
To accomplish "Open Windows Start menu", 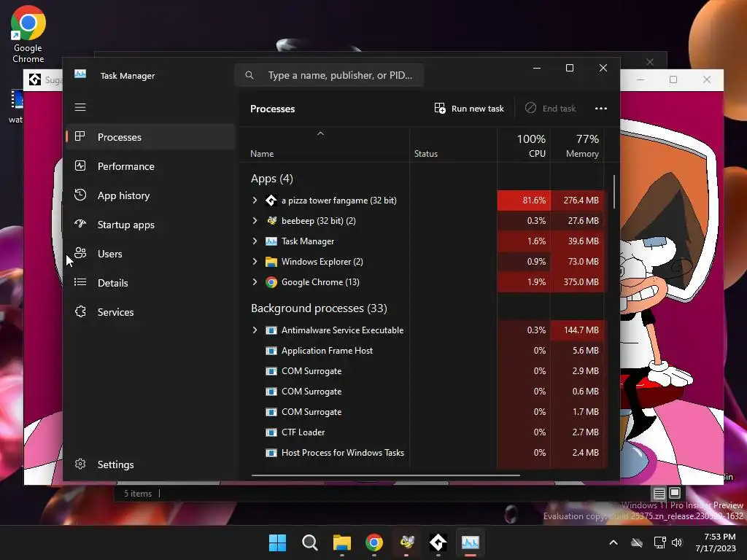I will (278, 542).
